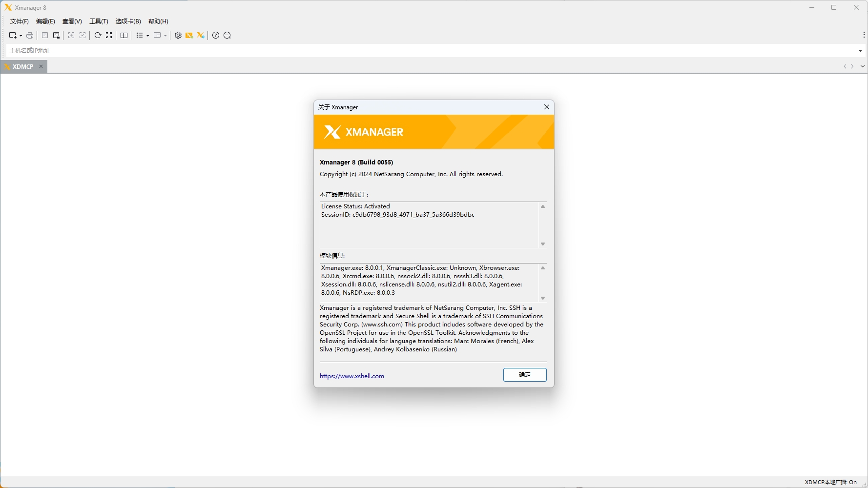
Task: Click the Help question mark icon
Action: pyautogui.click(x=216, y=35)
